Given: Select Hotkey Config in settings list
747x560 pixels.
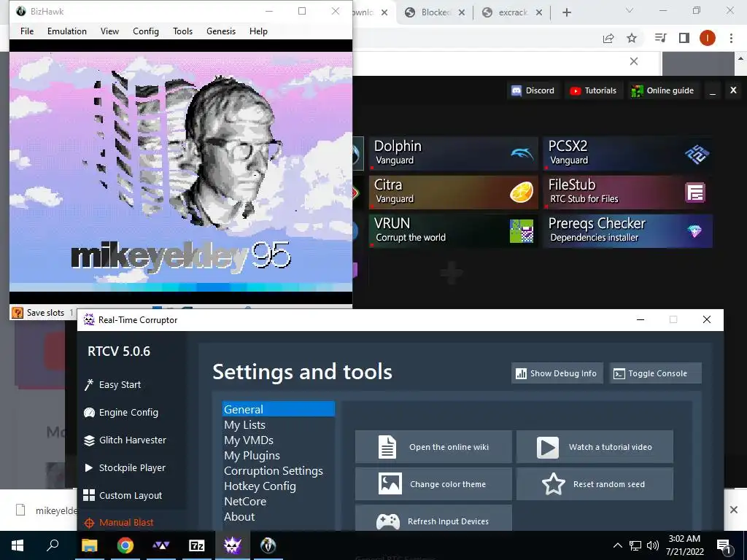Looking at the screenshot, I should [279, 486].
